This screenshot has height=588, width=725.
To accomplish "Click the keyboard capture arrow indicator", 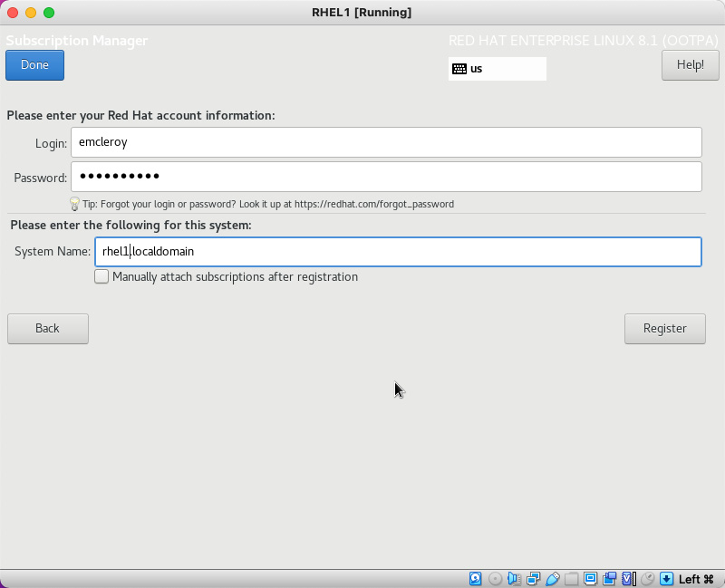I will [666, 579].
